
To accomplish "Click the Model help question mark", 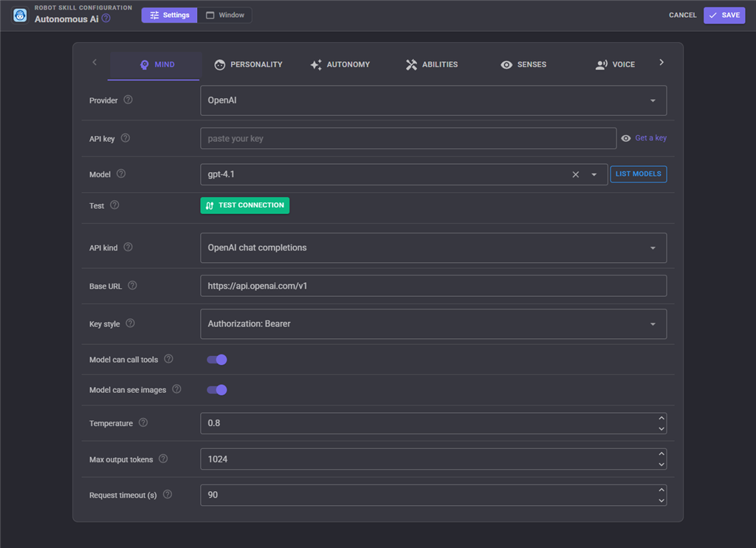I will [121, 174].
